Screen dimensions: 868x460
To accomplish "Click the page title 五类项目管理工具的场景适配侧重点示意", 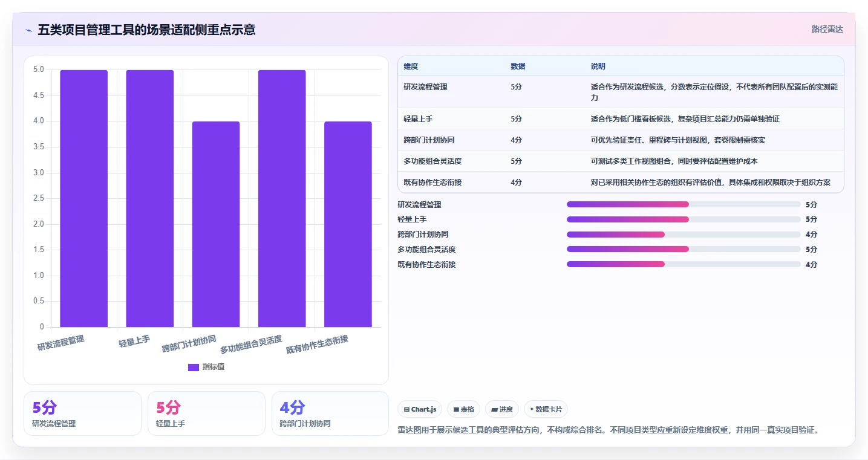I will coord(146,30).
